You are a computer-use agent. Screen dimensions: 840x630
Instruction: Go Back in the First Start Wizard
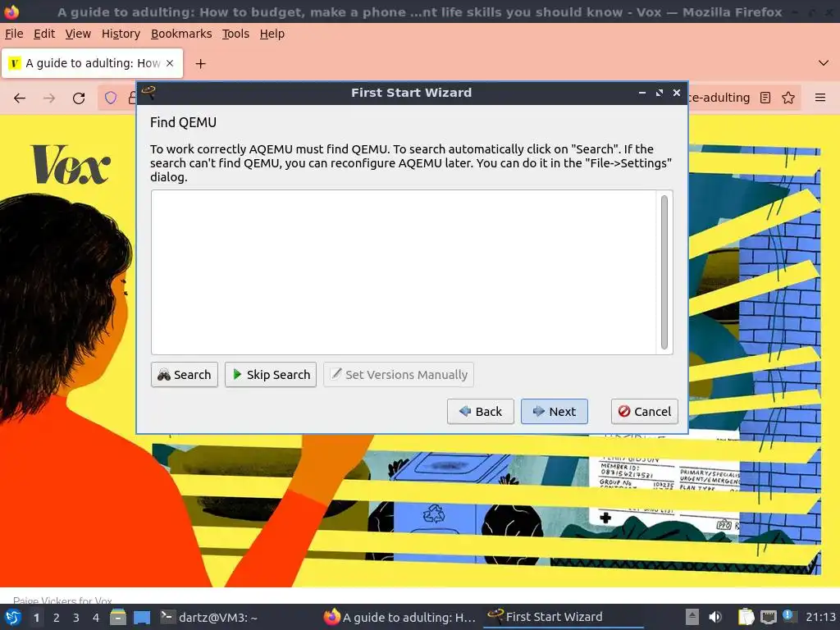tap(481, 412)
